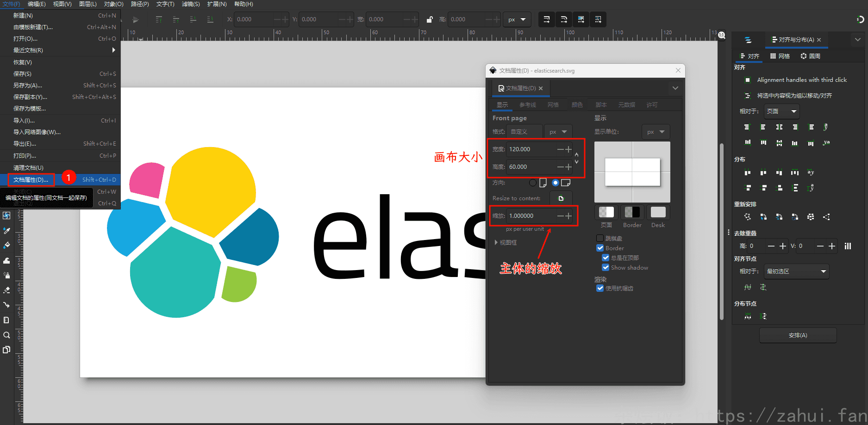
Task: Click the remove overlaps icon beside V field
Action: coord(848,246)
